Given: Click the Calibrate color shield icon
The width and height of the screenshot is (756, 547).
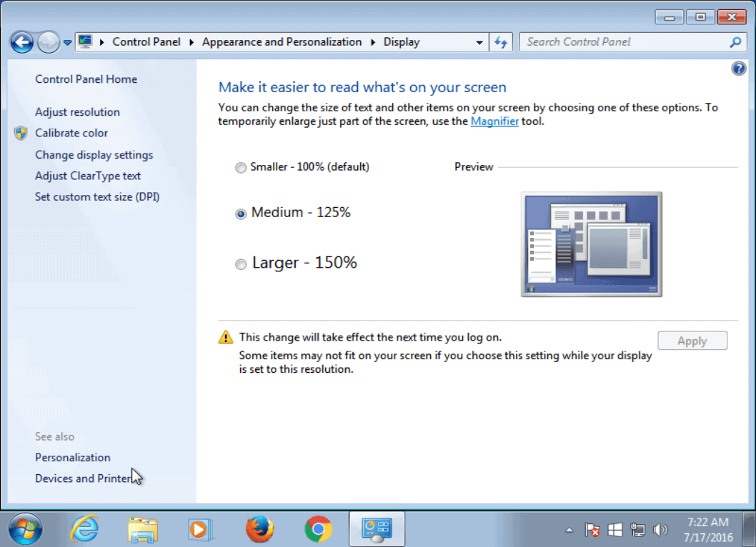Looking at the screenshot, I should (x=21, y=133).
